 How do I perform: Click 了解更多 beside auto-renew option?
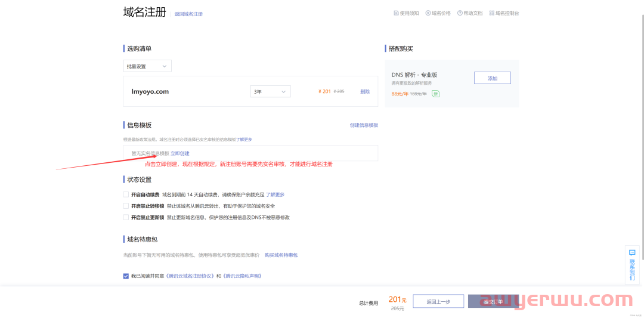pos(275,194)
